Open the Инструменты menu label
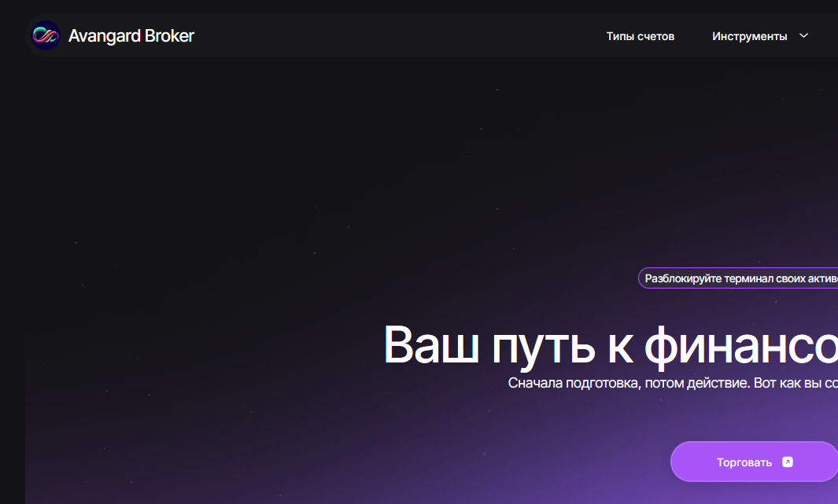The height and width of the screenshot is (504, 838). [x=749, y=36]
